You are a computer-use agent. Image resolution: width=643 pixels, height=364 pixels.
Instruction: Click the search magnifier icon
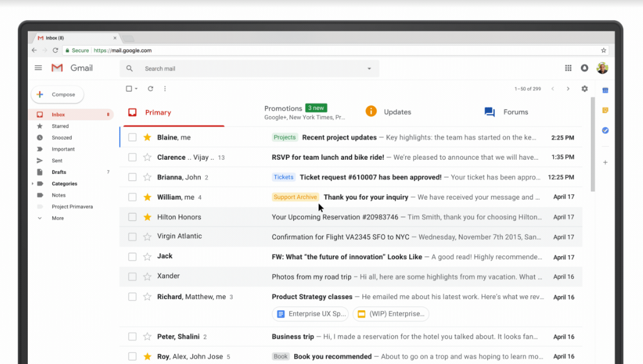click(x=130, y=69)
